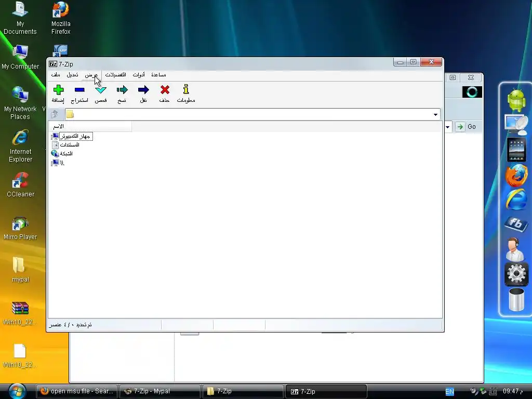
Task: Click the status bar selection text
Action: (x=70, y=325)
